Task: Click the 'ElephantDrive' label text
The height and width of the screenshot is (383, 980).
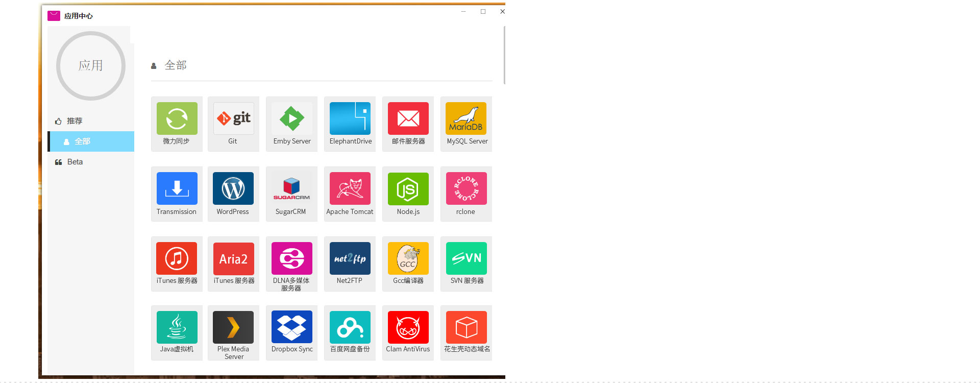Action: pyautogui.click(x=351, y=141)
